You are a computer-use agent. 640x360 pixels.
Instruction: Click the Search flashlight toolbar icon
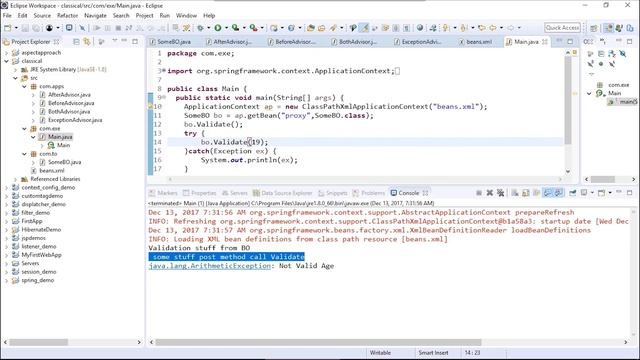(333, 28)
